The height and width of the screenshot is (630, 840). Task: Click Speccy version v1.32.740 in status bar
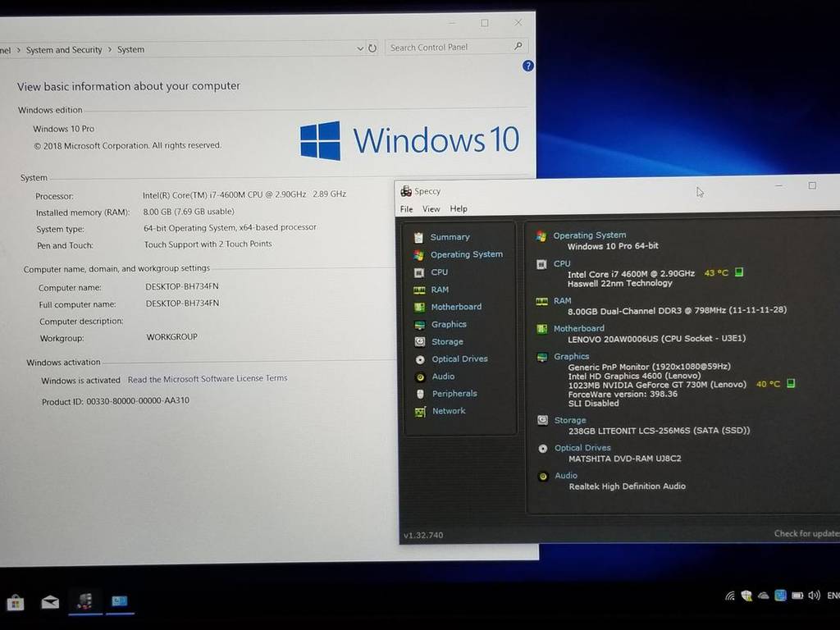click(x=423, y=535)
